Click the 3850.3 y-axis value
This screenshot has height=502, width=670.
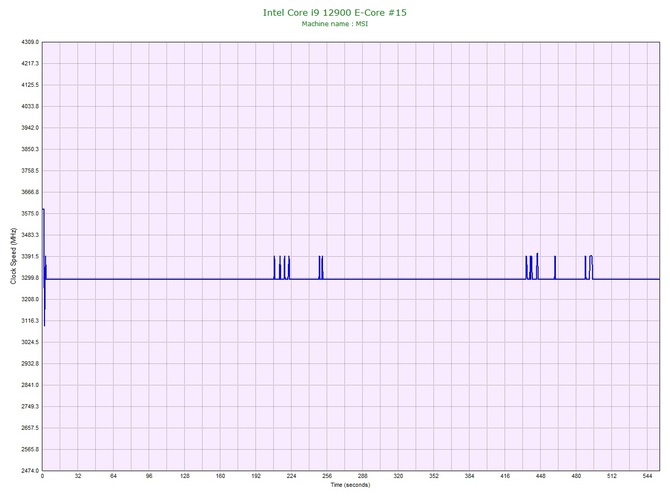point(30,149)
